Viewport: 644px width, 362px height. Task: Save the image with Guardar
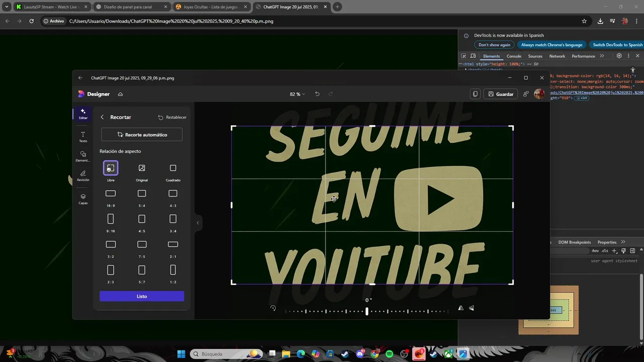(x=501, y=94)
